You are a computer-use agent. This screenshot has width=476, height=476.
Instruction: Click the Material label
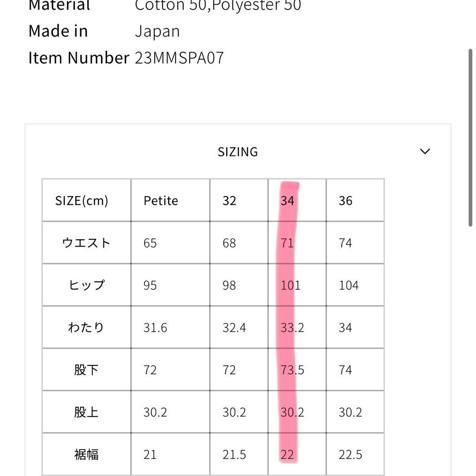(59, 5)
